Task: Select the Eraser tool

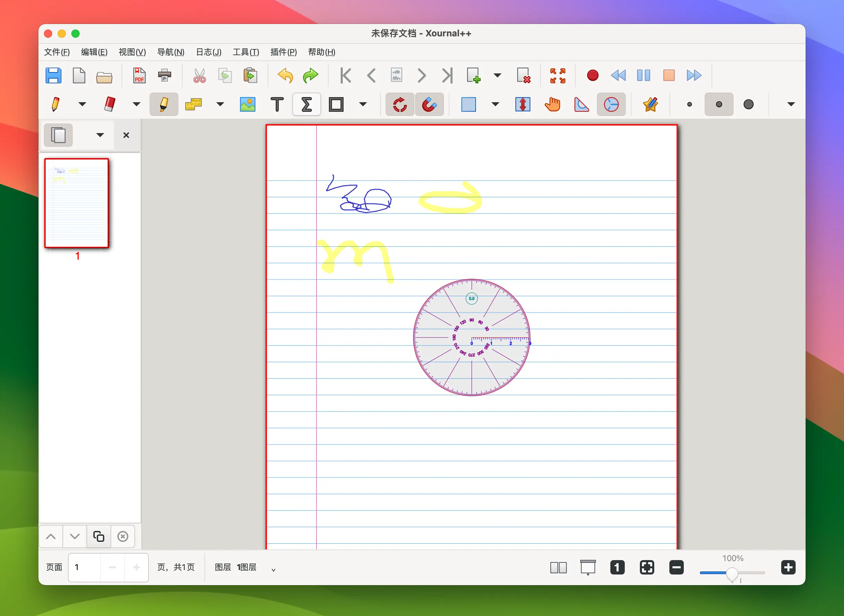Action: [110, 104]
